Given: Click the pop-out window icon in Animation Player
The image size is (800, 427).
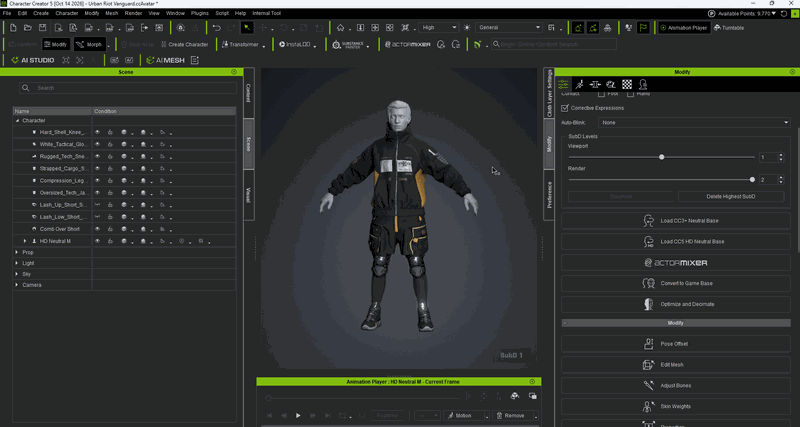Looking at the screenshot, I should (x=532, y=396).
